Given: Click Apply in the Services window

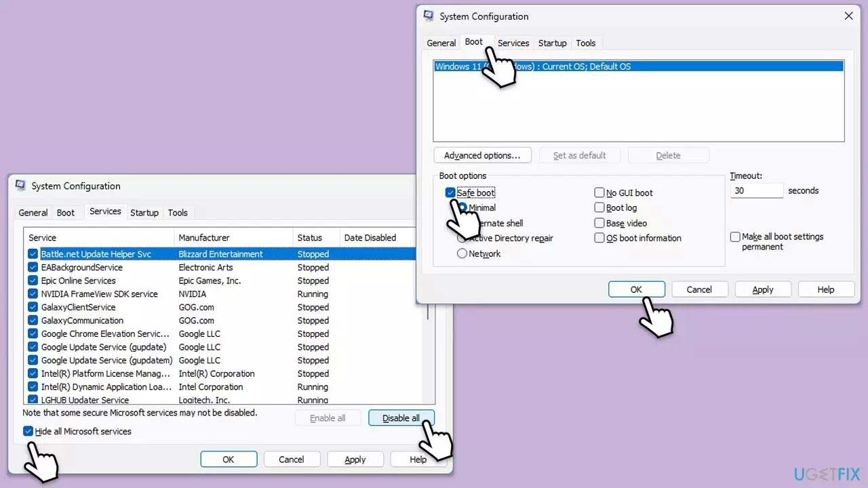Looking at the screenshot, I should coord(355,460).
